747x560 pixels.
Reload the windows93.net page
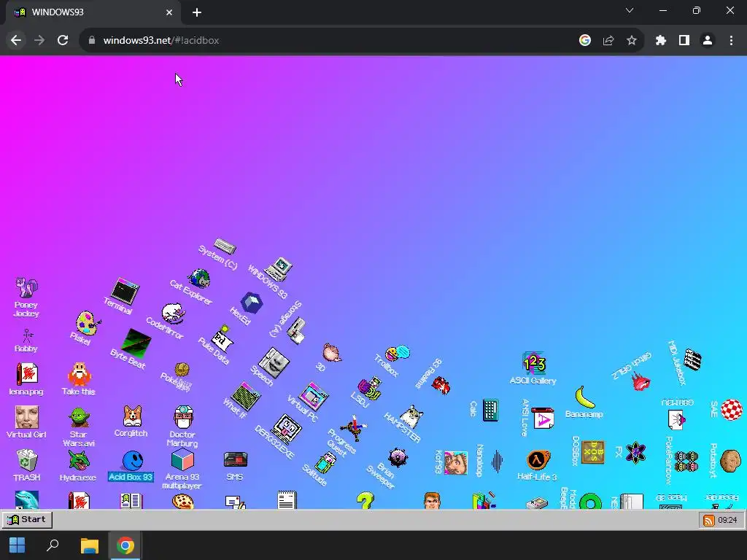pos(63,41)
